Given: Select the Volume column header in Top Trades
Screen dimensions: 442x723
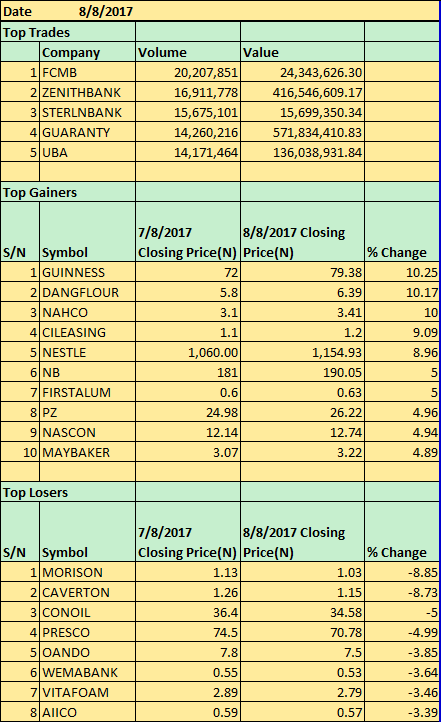Looking at the screenshot, I should [x=188, y=52].
